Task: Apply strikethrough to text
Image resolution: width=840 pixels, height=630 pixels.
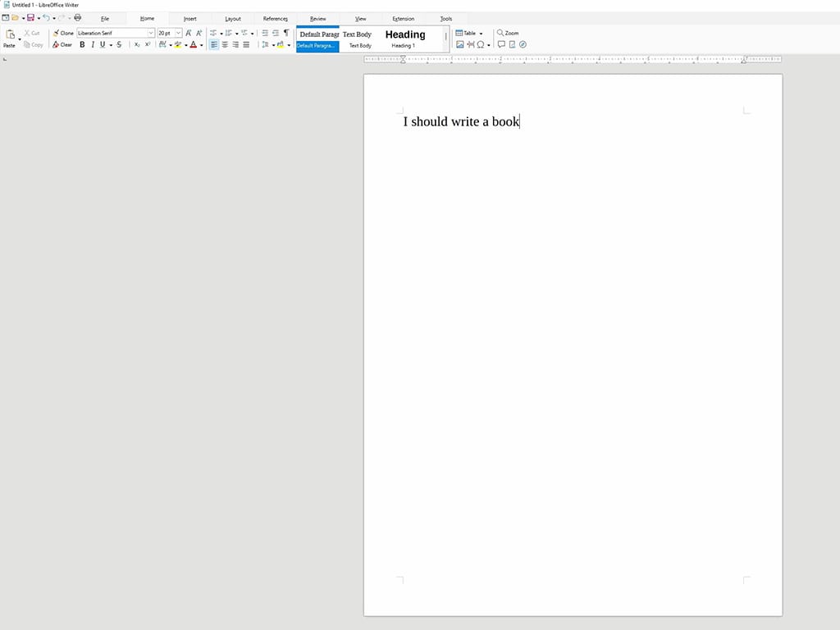Action: tap(119, 44)
